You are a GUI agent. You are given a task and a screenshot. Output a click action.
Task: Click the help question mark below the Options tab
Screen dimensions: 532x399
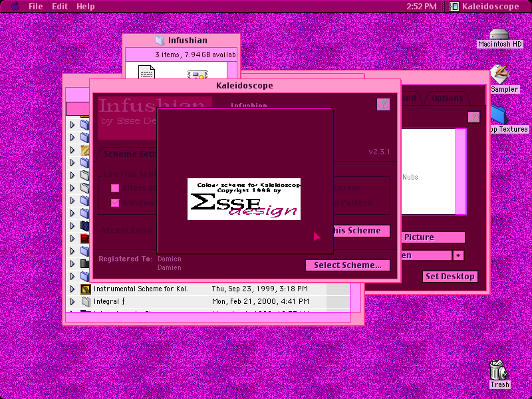pyautogui.click(x=473, y=117)
